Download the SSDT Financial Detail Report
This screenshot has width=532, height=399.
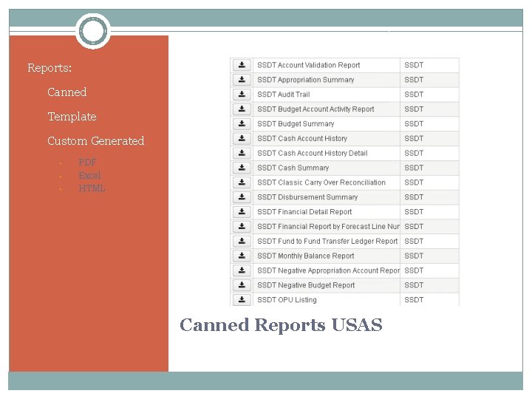pos(242,212)
